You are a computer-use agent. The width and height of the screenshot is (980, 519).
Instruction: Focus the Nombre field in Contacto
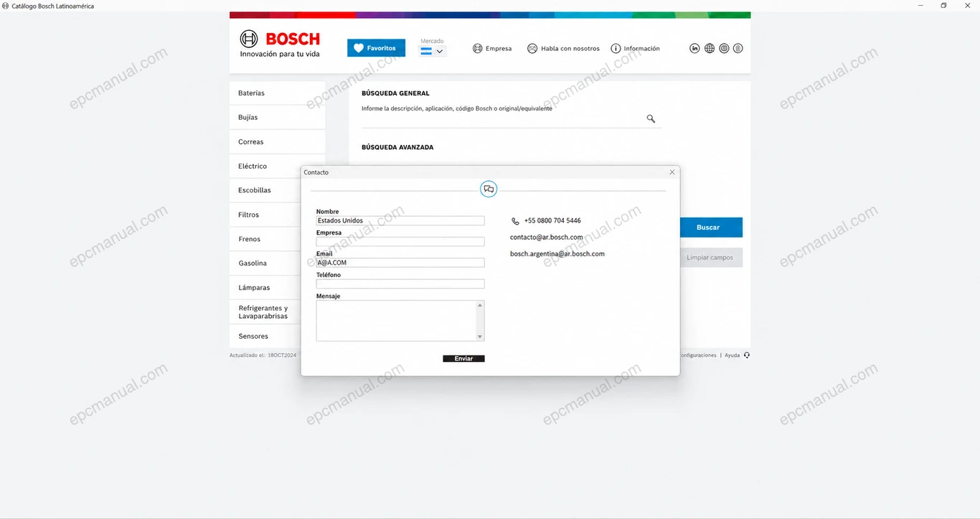(400, 221)
